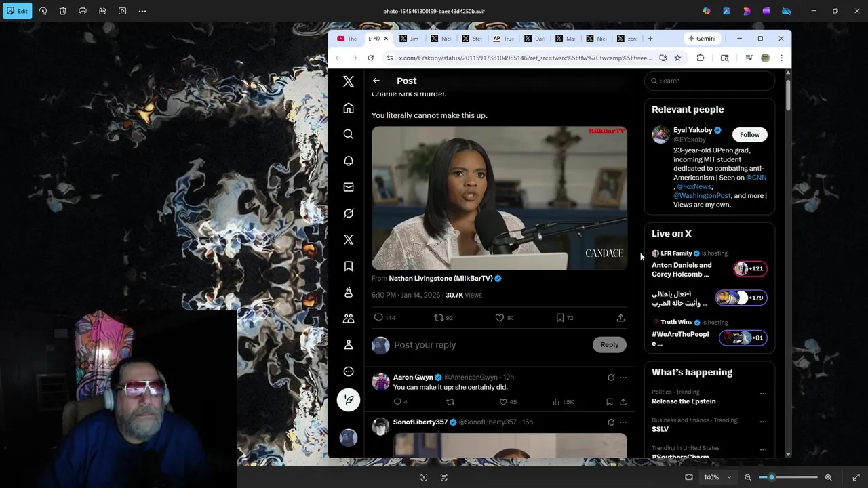868x488 pixels.
Task: Enter fullscreen via Photos corner arrow
Action: coord(856,477)
